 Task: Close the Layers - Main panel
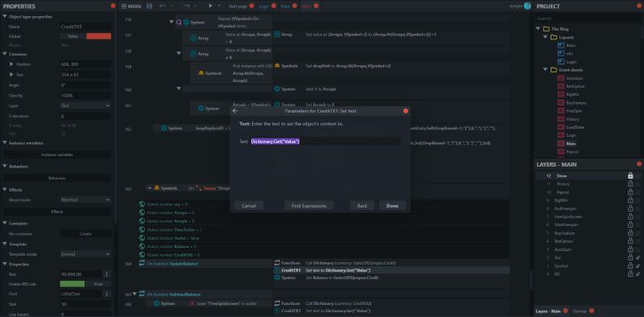(x=639, y=164)
